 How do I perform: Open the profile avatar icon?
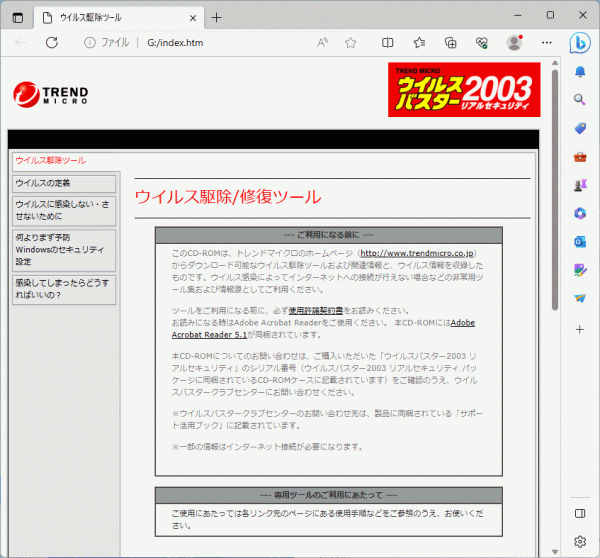coord(514,42)
